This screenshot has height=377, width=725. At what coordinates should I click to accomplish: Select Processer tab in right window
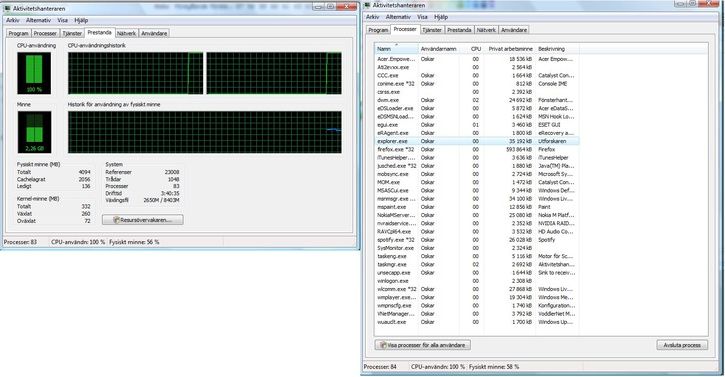[405, 29]
